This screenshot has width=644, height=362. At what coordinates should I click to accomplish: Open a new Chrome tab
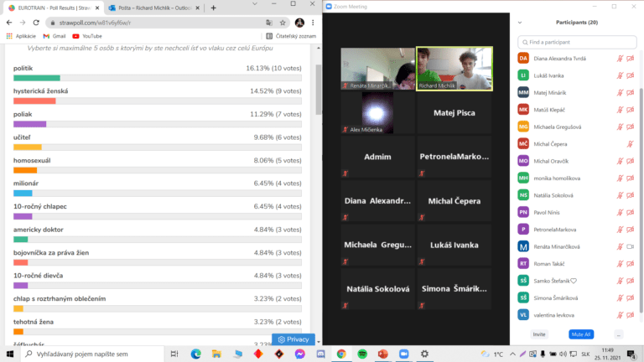coord(213,8)
